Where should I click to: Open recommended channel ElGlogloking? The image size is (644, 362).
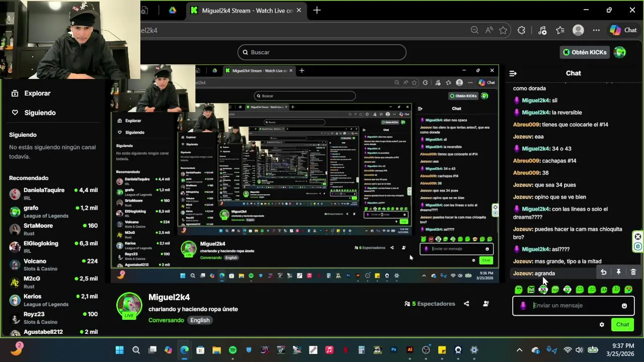pyautogui.click(x=53, y=247)
